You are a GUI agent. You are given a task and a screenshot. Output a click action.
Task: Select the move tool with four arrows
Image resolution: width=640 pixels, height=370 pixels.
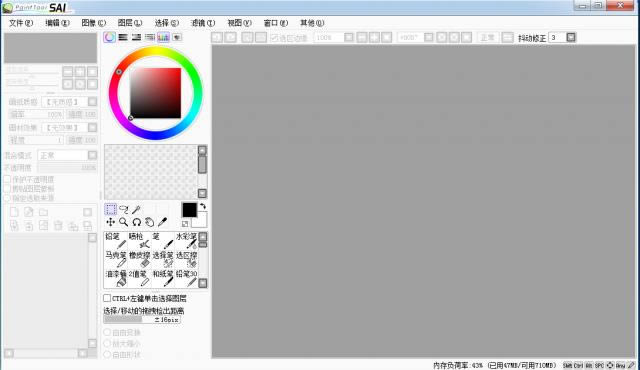(110, 222)
